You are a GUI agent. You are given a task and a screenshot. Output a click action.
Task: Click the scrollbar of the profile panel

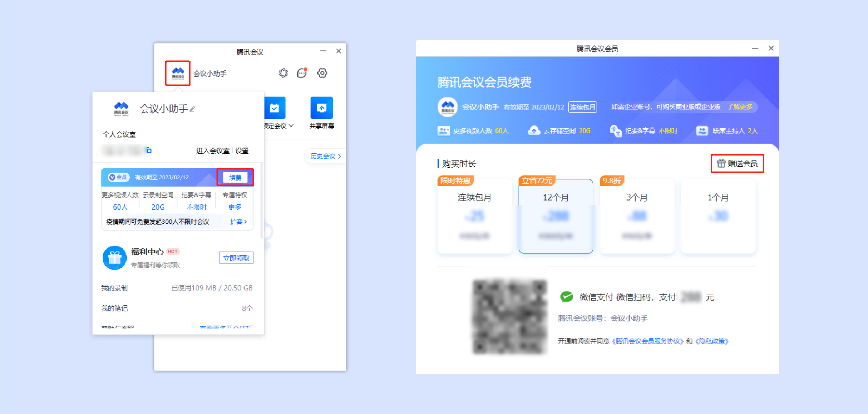(x=262, y=200)
